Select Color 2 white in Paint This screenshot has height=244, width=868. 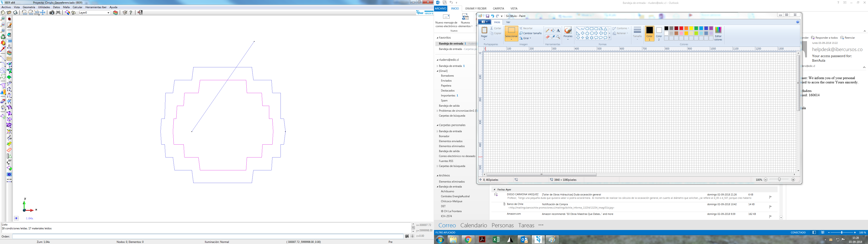pyautogui.click(x=659, y=34)
